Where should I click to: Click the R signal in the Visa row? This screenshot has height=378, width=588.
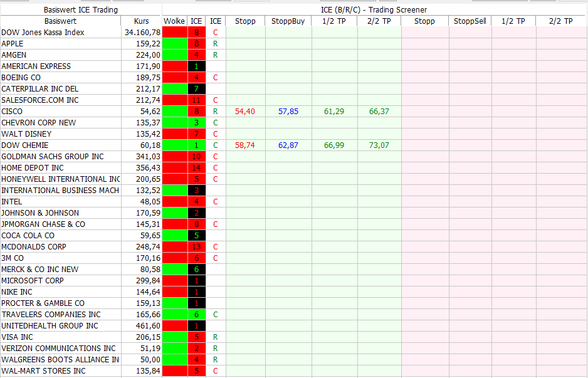[215, 337]
